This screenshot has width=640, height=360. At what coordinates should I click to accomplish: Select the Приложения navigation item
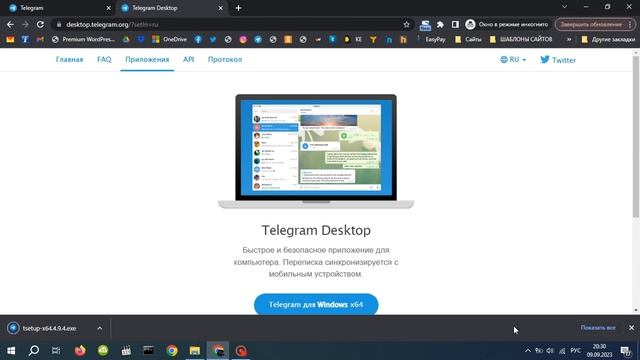point(147,60)
